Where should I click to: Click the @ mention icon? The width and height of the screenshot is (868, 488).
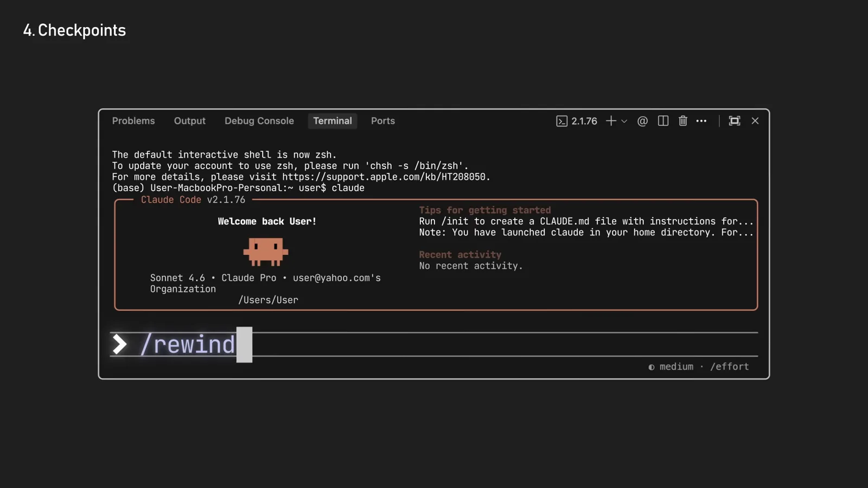pyautogui.click(x=642, y=121)
